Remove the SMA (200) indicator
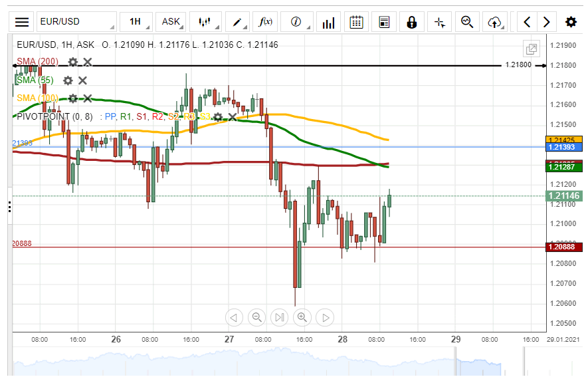Viewport: 588px width, 383px height. [88, 62]
